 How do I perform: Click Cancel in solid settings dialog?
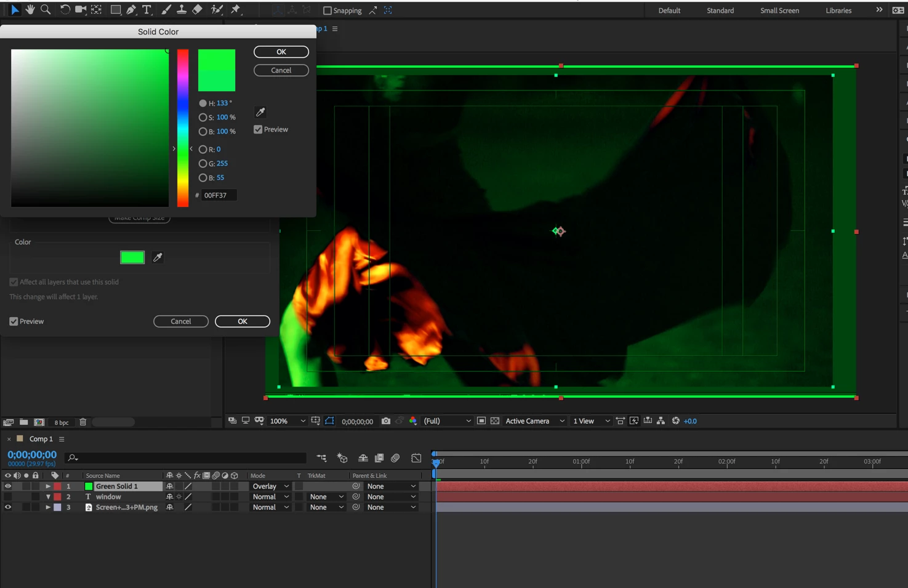coord(181,321)
